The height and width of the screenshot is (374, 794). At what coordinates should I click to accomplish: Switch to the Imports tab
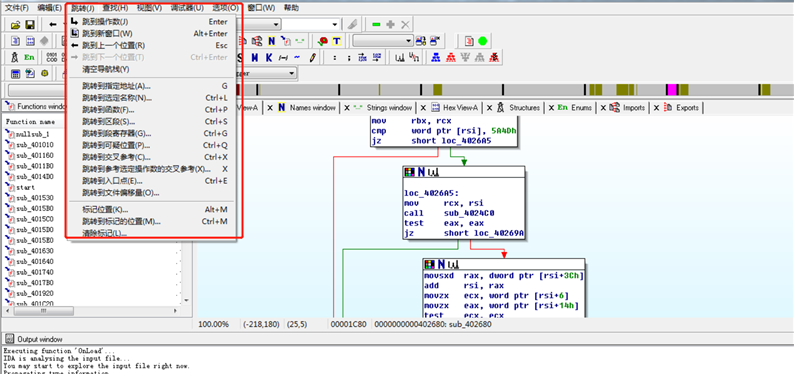coord(628,108)
